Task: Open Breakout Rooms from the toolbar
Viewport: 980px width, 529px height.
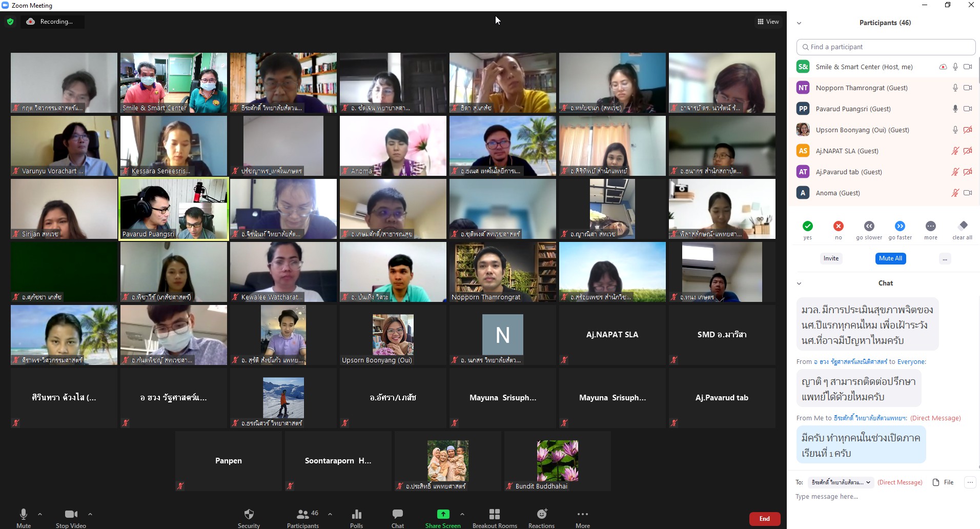Action: (494, 514)
